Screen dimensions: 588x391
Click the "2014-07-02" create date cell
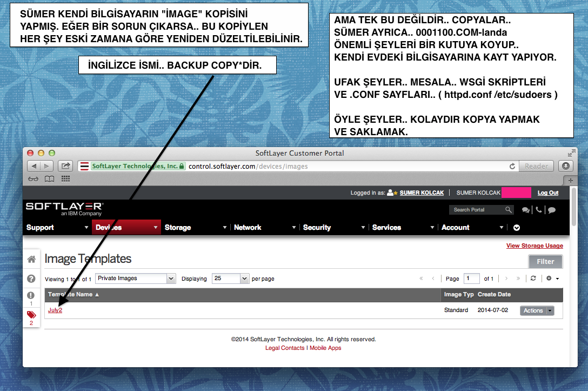[493, 310]
